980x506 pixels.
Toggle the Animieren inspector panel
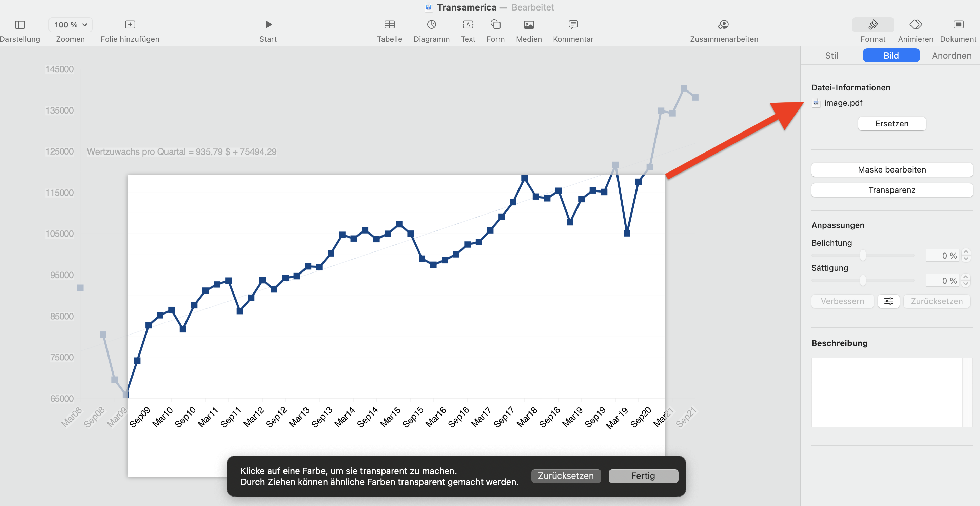[915, 25]
